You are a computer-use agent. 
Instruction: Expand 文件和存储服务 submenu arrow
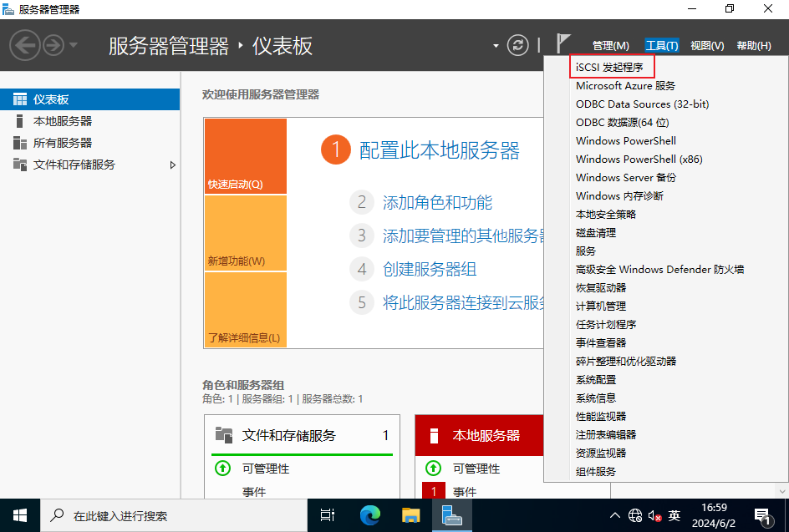pos(173,165)
